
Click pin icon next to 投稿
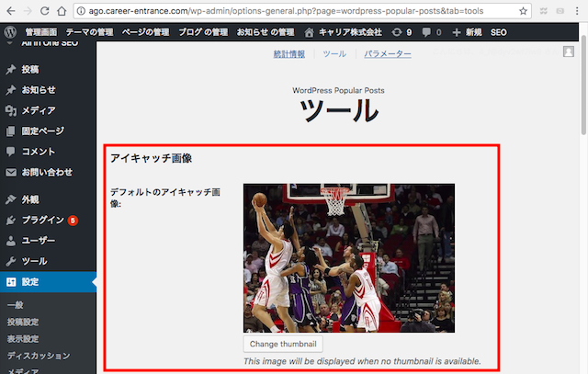click(x=11, y=70)
